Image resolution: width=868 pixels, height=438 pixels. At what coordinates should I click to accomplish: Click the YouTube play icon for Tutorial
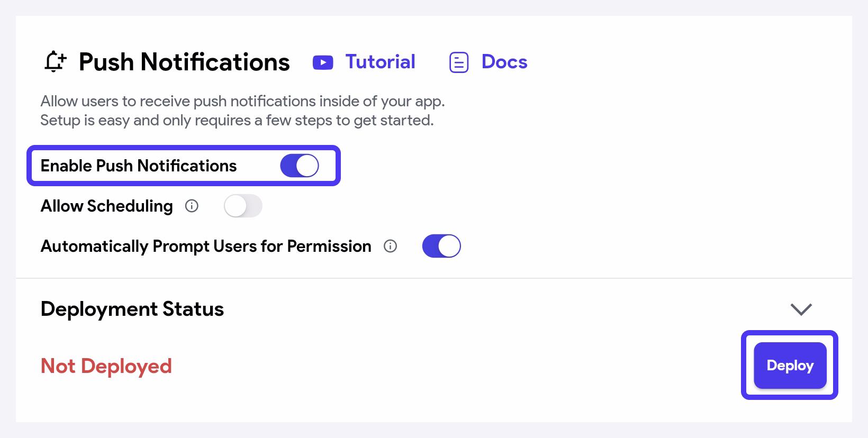click(323, 62)
